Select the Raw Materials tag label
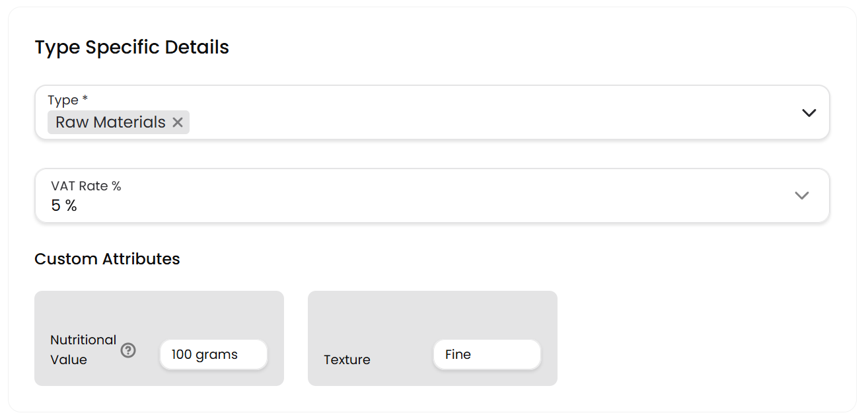This screenshot has width=868, height=419. pyautogui.click(x=110, y=122)
